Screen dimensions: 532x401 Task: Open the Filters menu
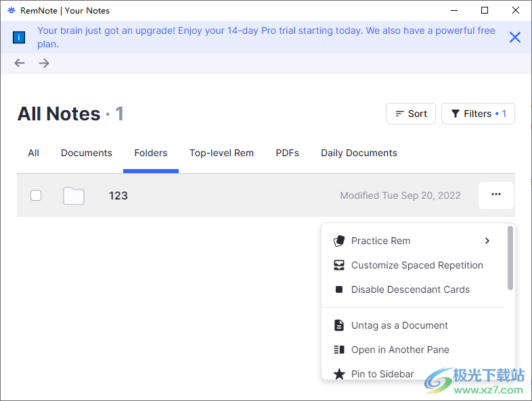(478, 114)
